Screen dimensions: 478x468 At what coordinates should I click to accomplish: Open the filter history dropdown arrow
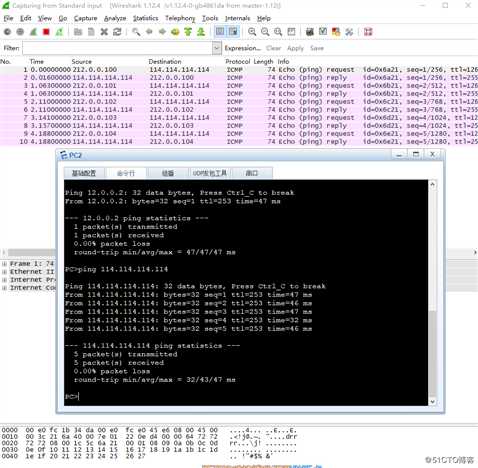click(217, 48)
